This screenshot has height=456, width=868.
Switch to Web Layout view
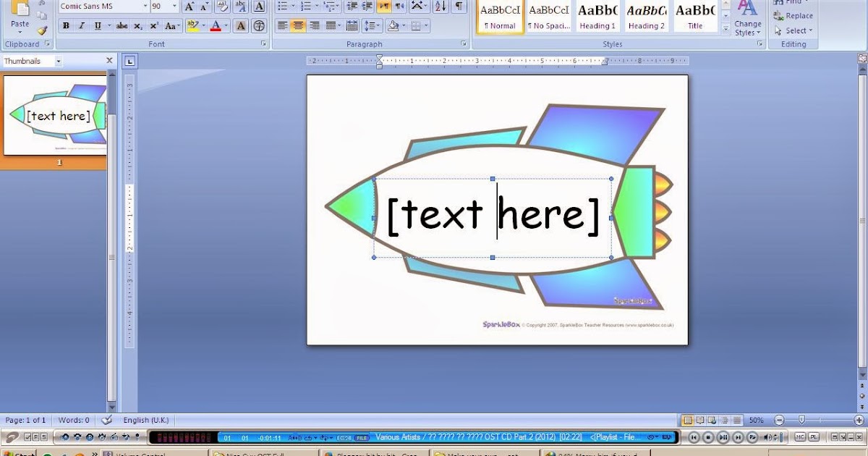click(712, 420)
